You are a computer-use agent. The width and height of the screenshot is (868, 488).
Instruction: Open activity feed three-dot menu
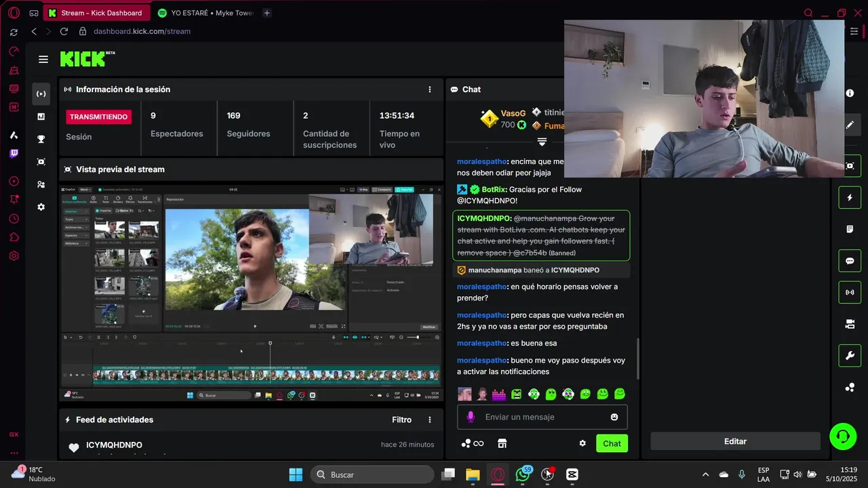point(429,420)
